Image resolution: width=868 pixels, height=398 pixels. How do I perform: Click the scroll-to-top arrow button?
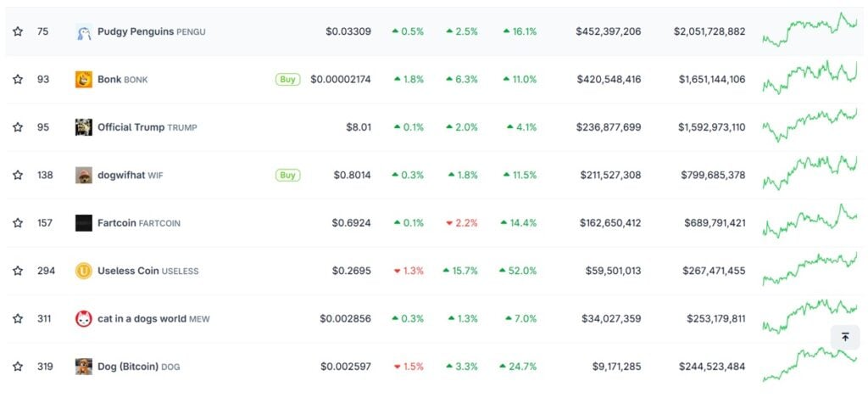845,337
